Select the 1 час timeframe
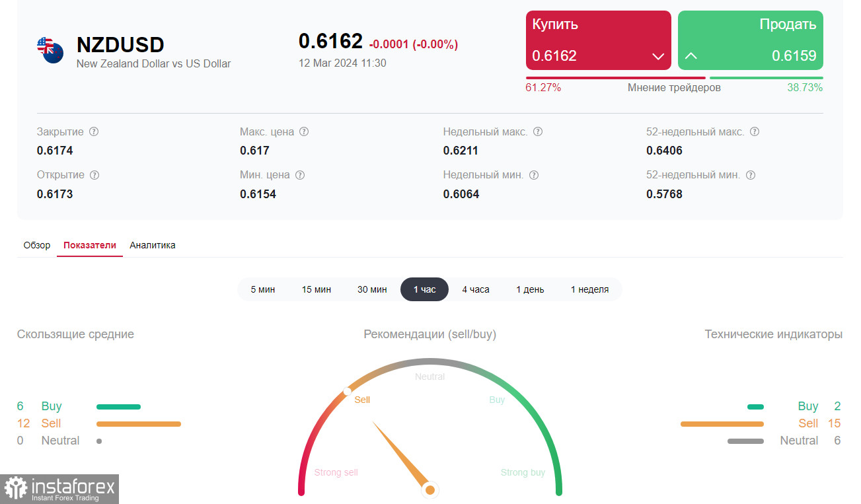This screenshot has height=504, width=861. [x=424, y=289]
